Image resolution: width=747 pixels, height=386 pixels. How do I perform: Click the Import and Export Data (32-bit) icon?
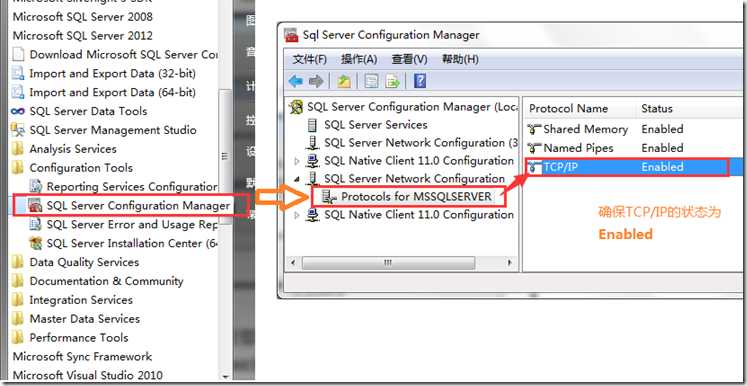(18, 73)
